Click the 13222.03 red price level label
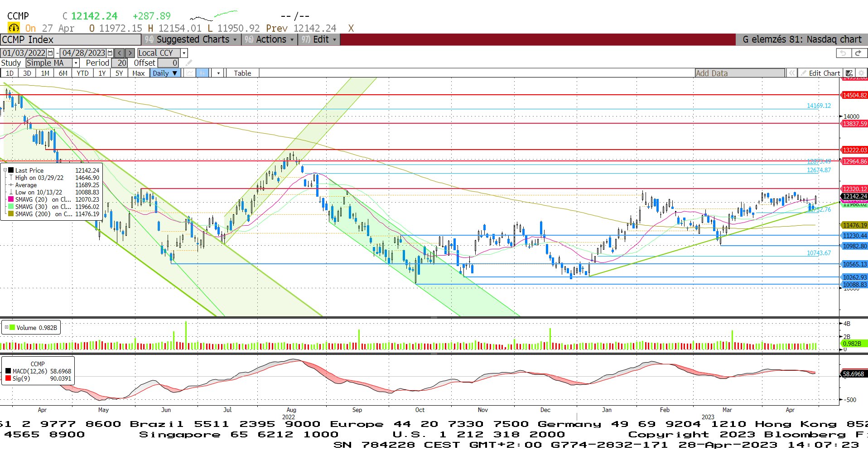 854,150
